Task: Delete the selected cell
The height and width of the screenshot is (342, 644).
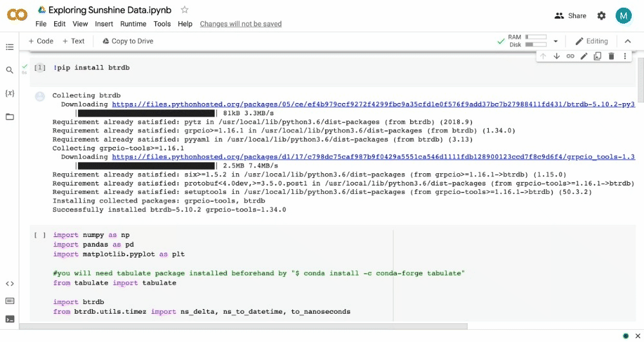Action: 611,56
